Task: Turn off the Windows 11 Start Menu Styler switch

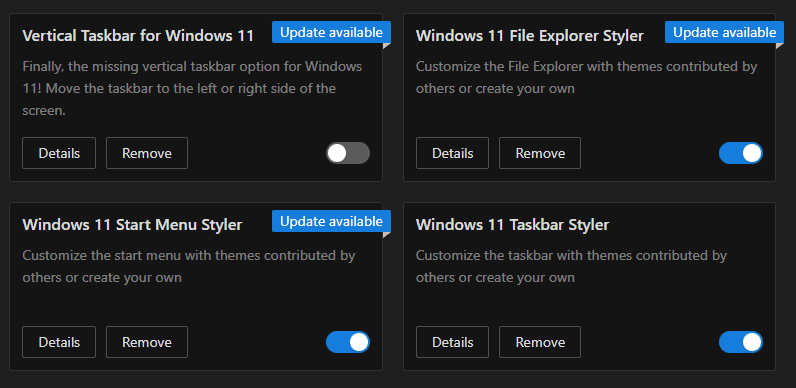Action: pos(348,342)
